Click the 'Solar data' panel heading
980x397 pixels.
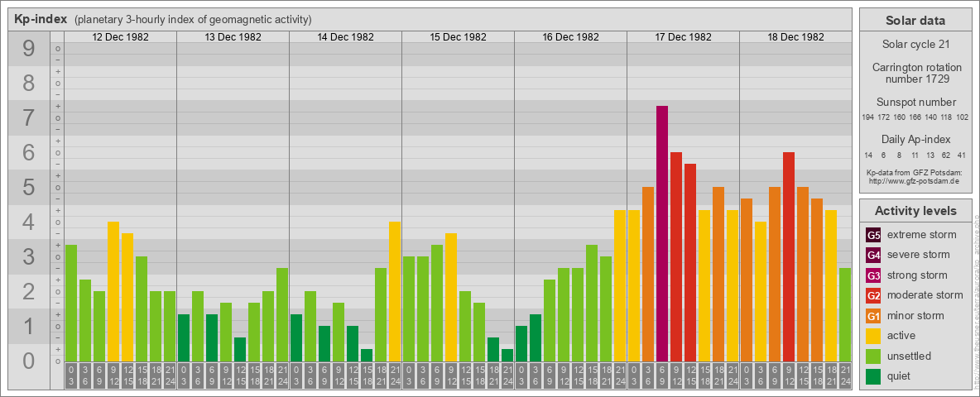pos(915,21)
